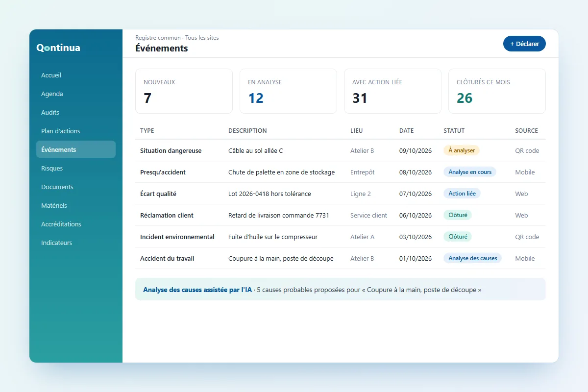This screenshot has height=392, width=588.
Task: Select the Incident environnemental row
Action: tap(340, 237)
